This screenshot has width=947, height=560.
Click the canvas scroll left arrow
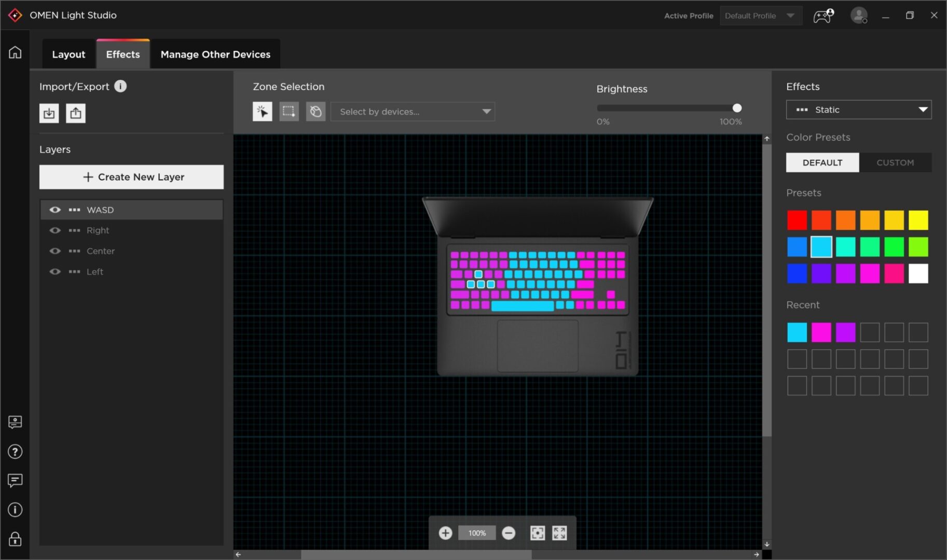(238, 554)
